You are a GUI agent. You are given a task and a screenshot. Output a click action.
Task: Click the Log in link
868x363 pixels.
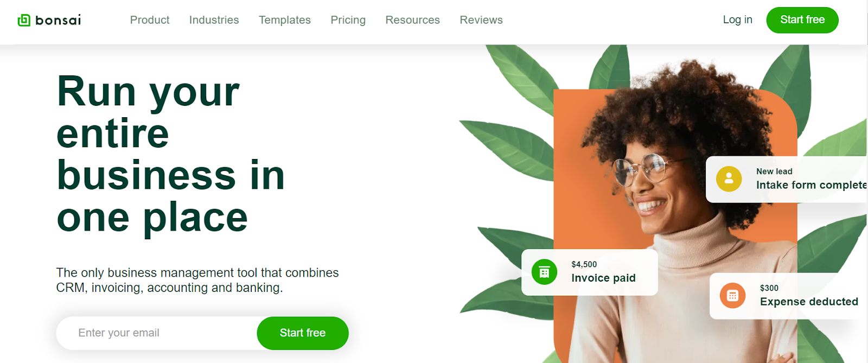pos(737,20)
